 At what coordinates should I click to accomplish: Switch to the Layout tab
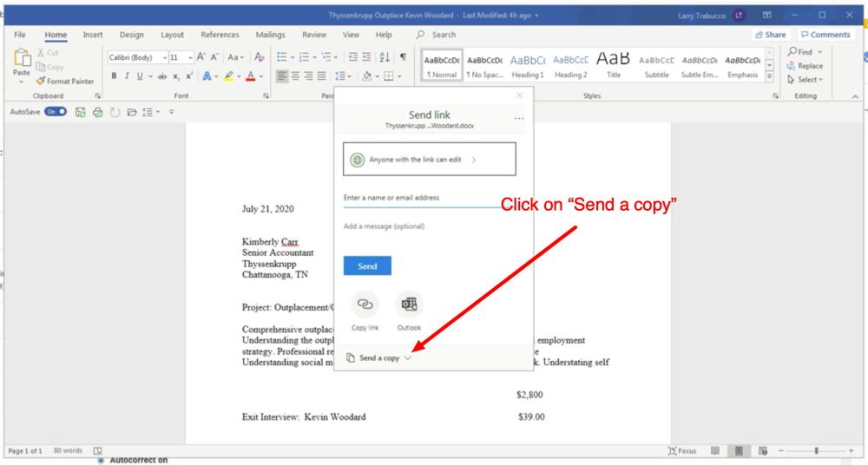[172, 35]
